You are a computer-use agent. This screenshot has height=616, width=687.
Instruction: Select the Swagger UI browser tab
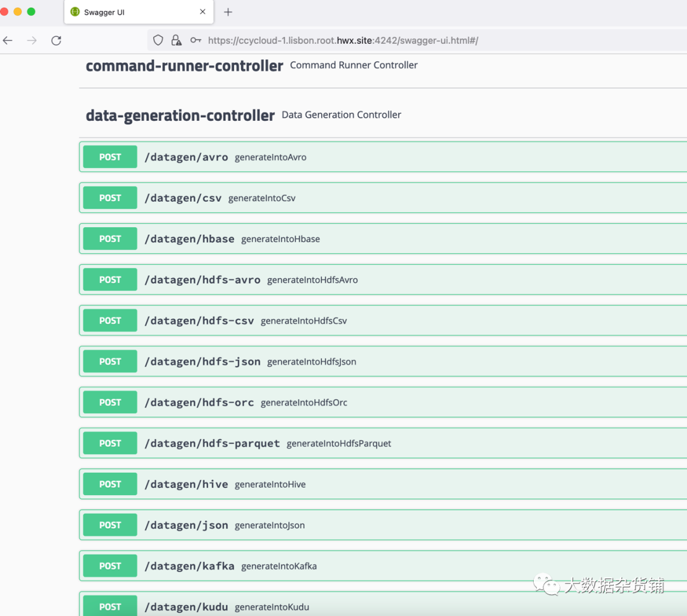click(139, 12)
